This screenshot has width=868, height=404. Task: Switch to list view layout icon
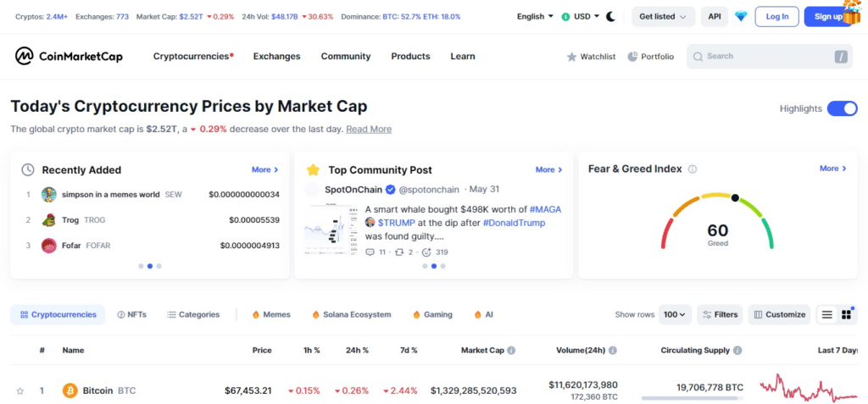[826, 314]
